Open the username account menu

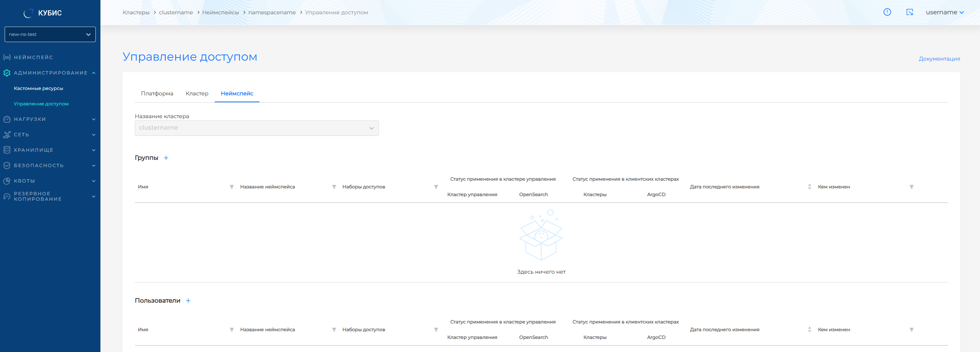[944, 12]
